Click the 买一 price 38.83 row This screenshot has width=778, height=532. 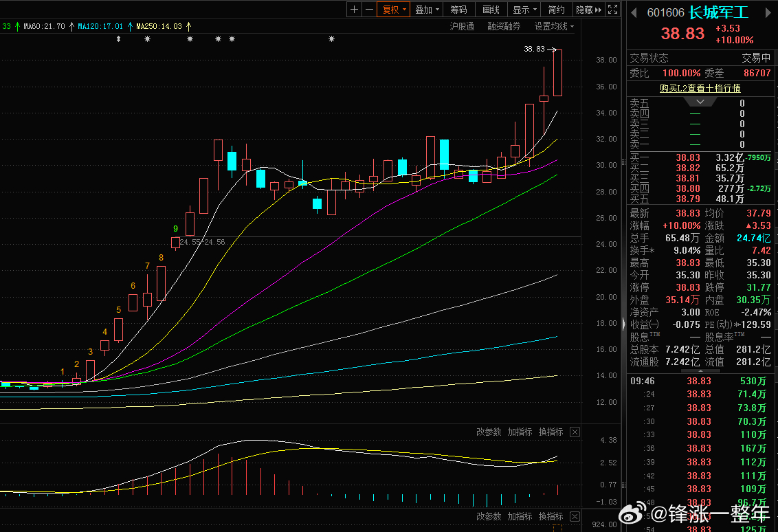(x=700, y=157)
